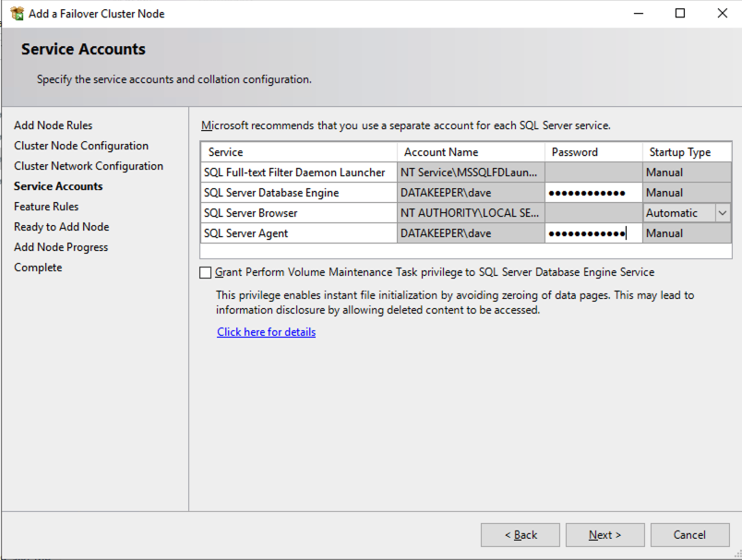
Task: Expand SQL Server Browser Startup Type dropdown
Action: (x=722, y=213)
